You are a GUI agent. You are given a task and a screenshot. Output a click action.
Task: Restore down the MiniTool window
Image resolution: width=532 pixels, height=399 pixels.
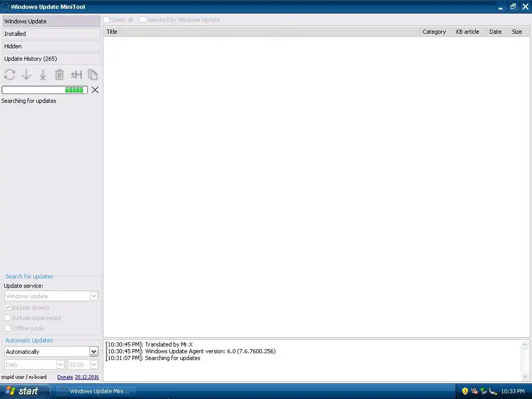[513, 7]
